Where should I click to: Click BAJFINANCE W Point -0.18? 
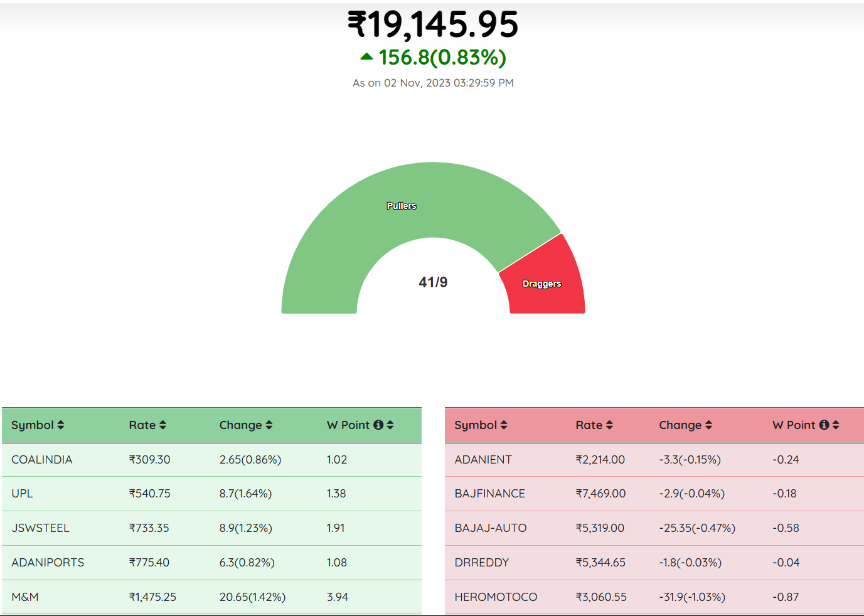point(784,494)
